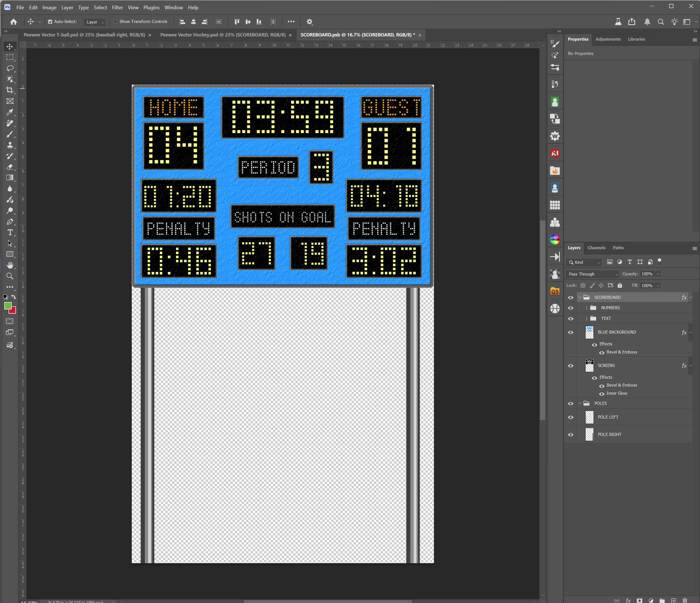Click the layer Opacity value field
Screen dimensions: 700x603
click(647, 274)
